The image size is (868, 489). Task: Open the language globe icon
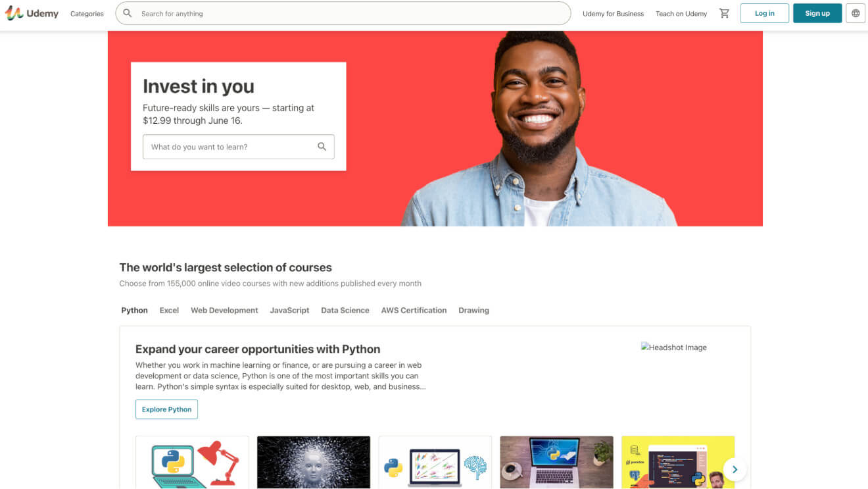click(856, 13)
